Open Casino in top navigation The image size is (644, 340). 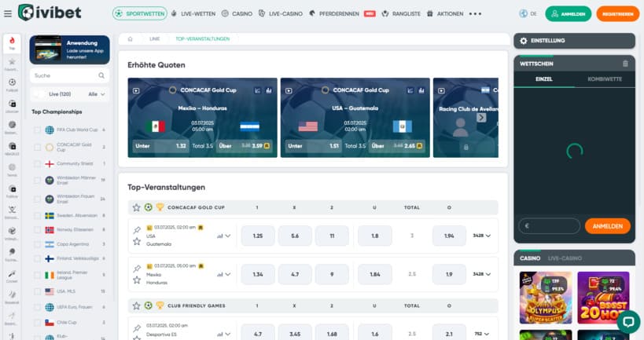coord(237,13)
